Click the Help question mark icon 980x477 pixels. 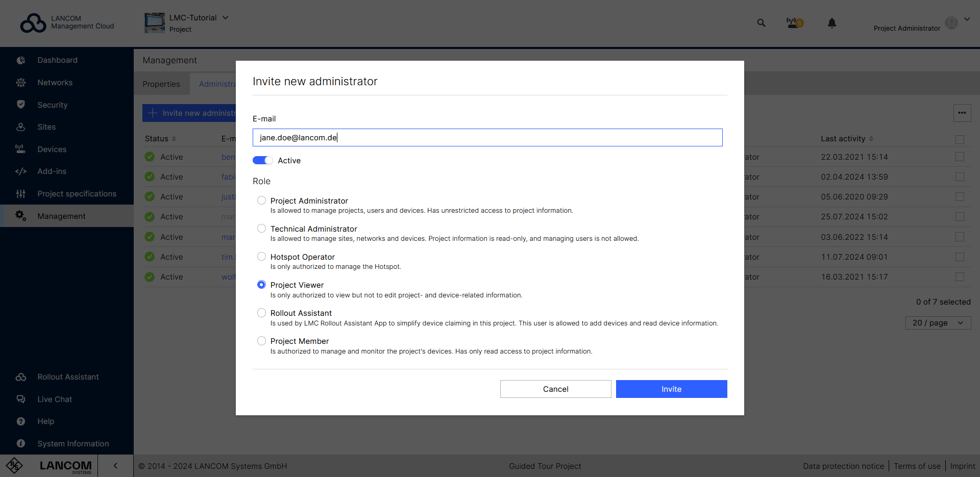[21, 421]
